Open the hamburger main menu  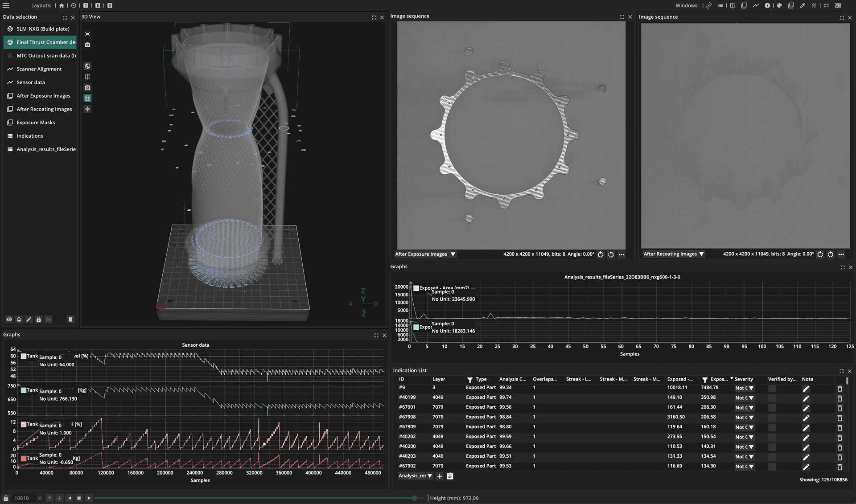(6, 5)
